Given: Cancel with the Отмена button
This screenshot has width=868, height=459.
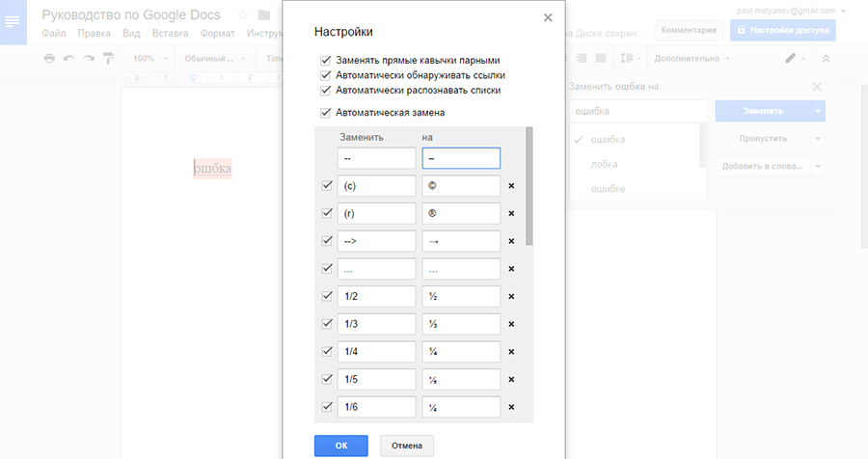Looking at the screenshot, I should (407, 445).
